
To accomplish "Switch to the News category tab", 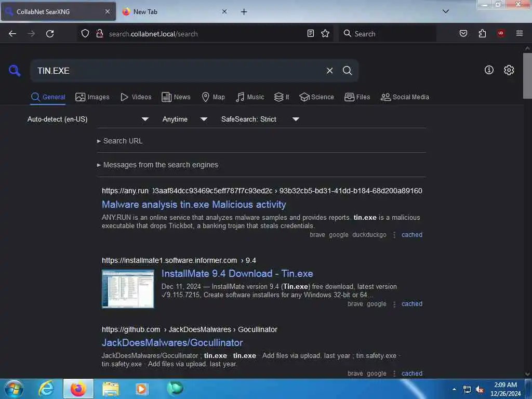I will pyautogui.click(x=176, y=97).
